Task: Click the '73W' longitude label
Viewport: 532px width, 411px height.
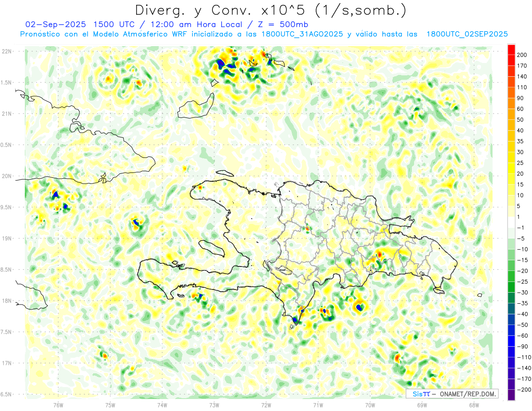Action: tap(214, 404)
